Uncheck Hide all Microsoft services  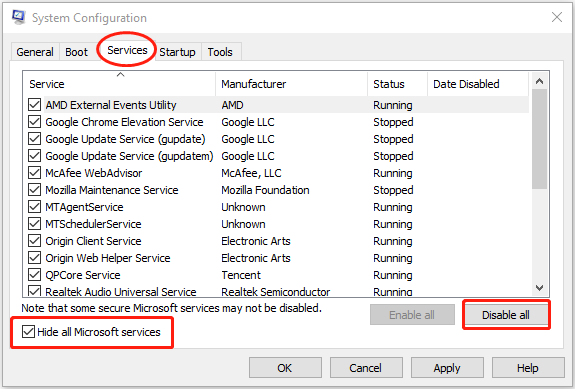click(28, 332)
